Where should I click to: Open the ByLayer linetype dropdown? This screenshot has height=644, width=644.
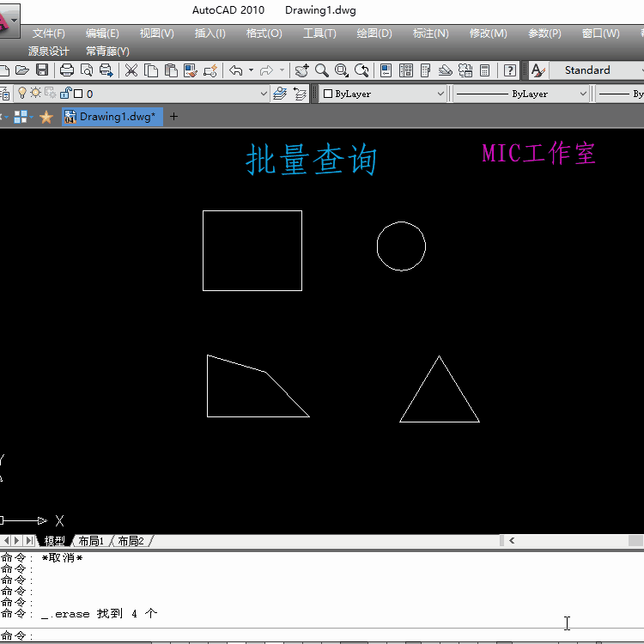click(x=583, y=94)
